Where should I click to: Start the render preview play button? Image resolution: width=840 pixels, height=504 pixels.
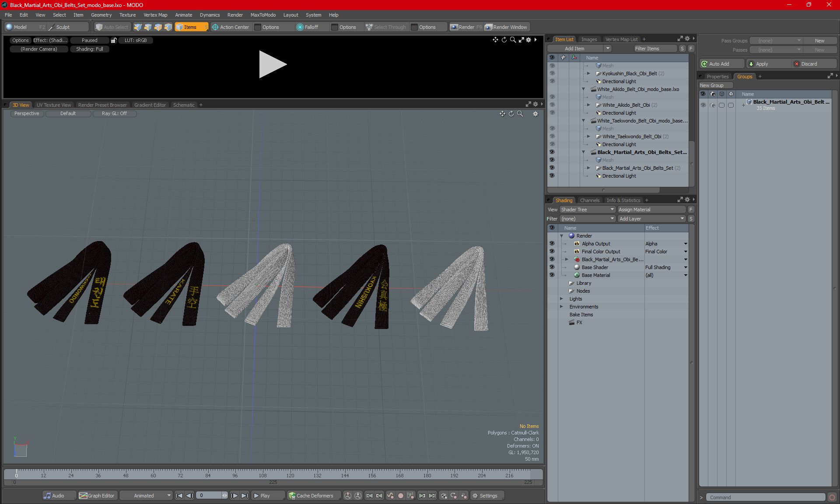coord(272,64)
